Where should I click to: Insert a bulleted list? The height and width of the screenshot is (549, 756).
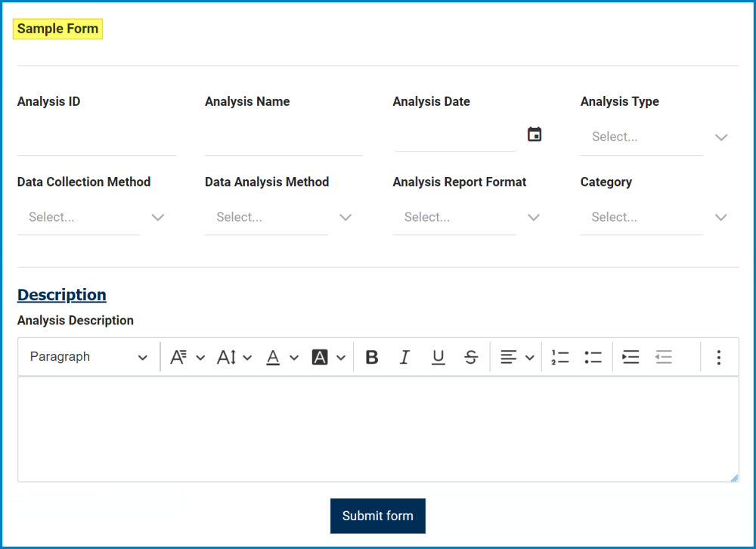593,358
